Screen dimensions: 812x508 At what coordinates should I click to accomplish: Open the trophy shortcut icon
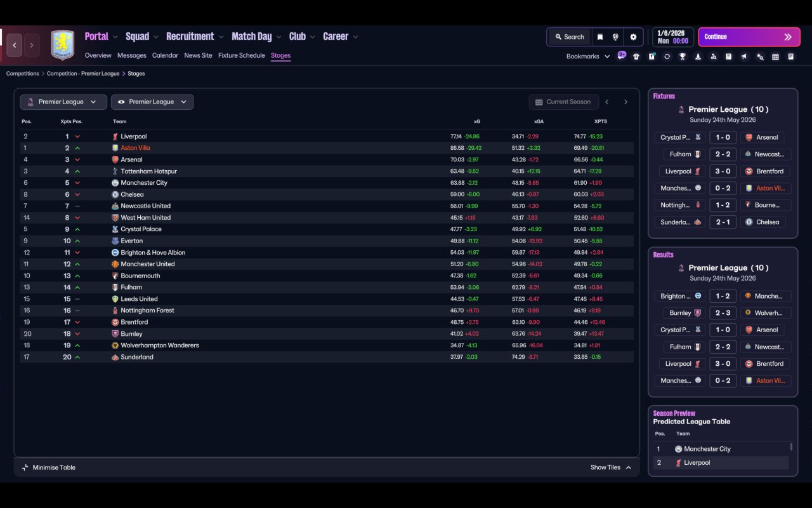click(683, 57)
